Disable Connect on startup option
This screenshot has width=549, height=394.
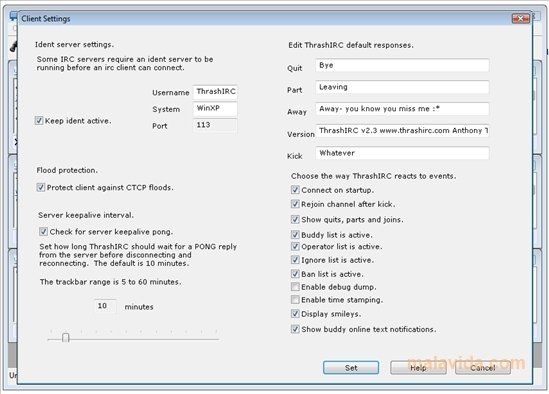[295, 190]
